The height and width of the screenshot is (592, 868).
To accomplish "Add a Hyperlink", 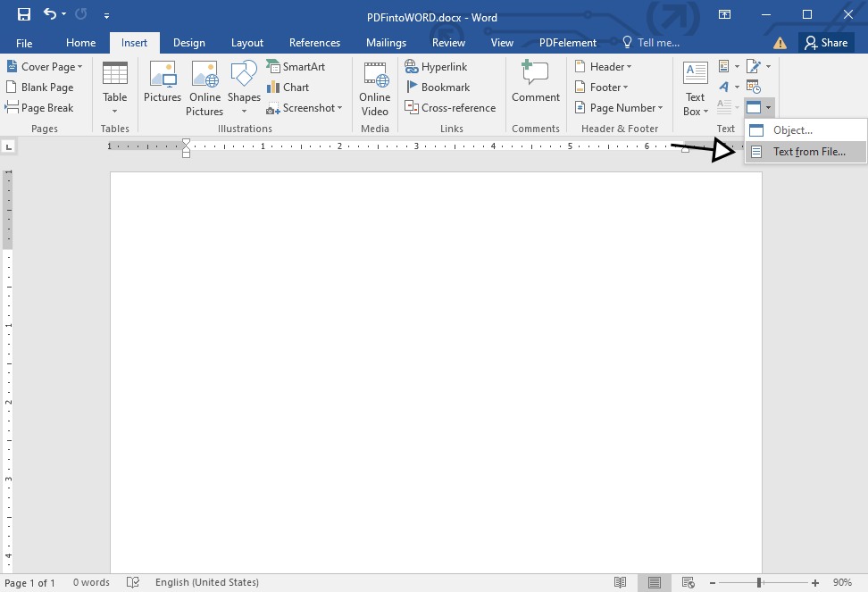I will (x=436, y=66).
